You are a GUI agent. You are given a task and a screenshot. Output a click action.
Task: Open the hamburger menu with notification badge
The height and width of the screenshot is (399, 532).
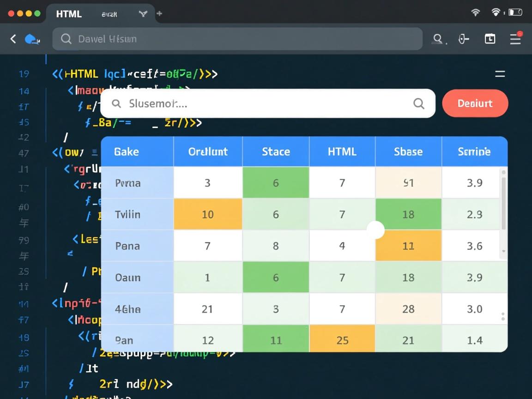coord(515,39)
